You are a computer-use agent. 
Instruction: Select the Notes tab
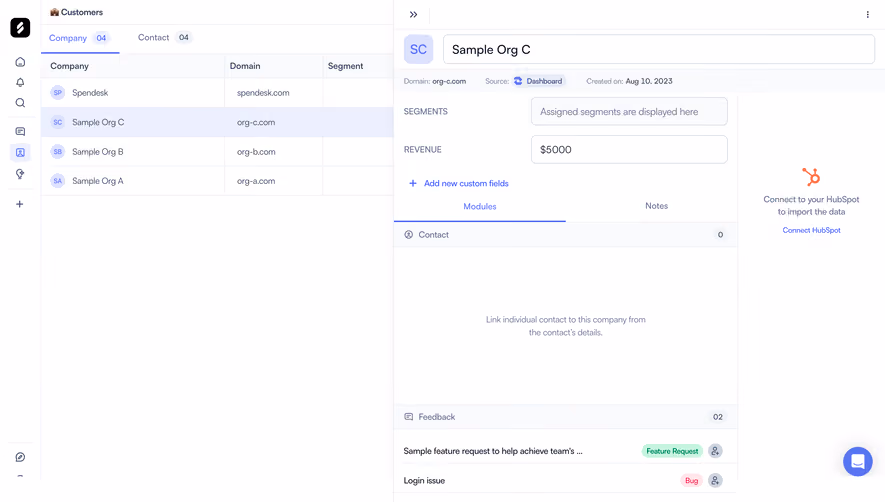[656, 206]
